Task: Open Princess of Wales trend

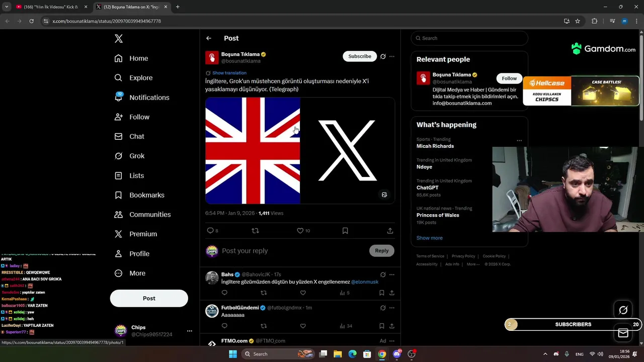Action: (x=438, y=215)
